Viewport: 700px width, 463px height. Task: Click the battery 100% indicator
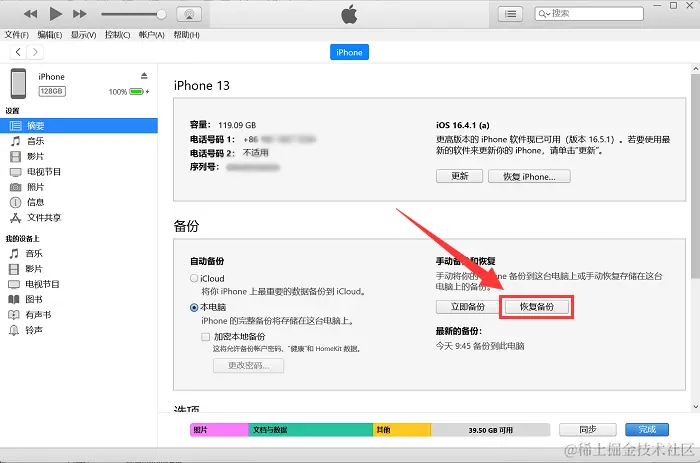pyautogui.click(x=129, y=92)
